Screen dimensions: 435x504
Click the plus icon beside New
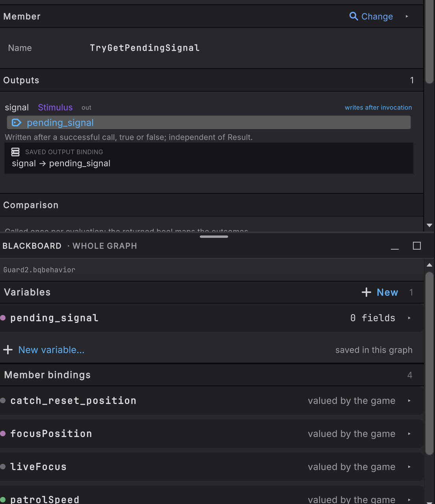click(366, 292)
